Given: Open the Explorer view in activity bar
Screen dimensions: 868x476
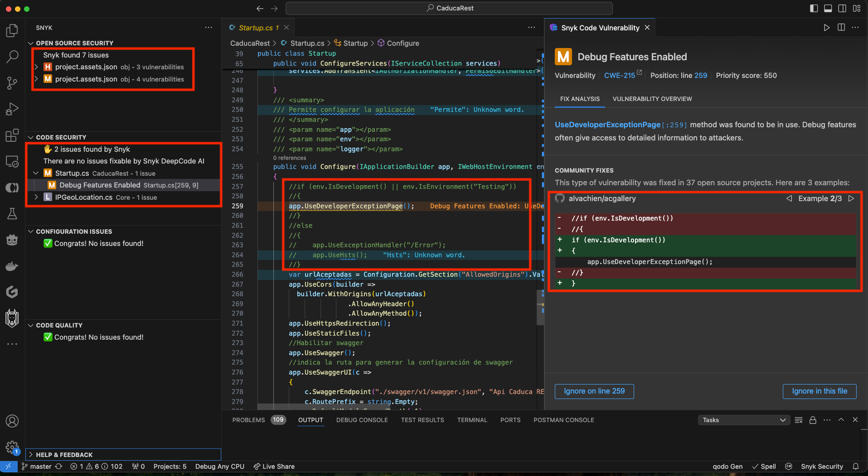Looking at the screenshot, I should point(12,30).
